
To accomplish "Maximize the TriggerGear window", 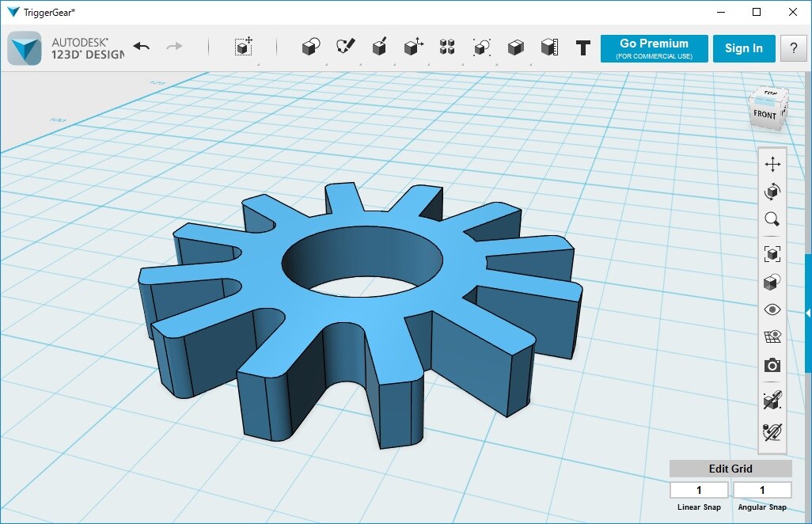I will click(757, 12).
